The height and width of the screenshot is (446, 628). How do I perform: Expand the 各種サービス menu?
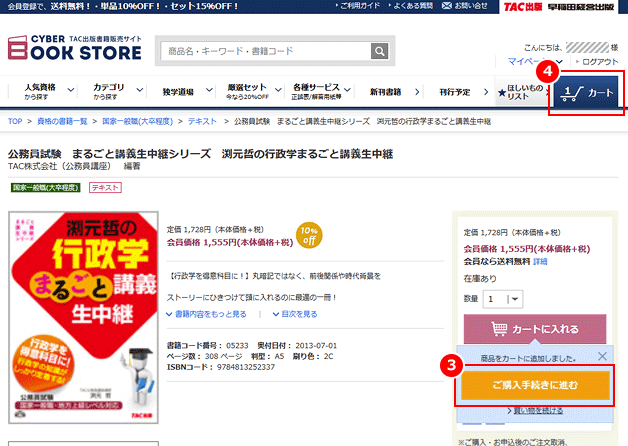[x=319, y=92]
